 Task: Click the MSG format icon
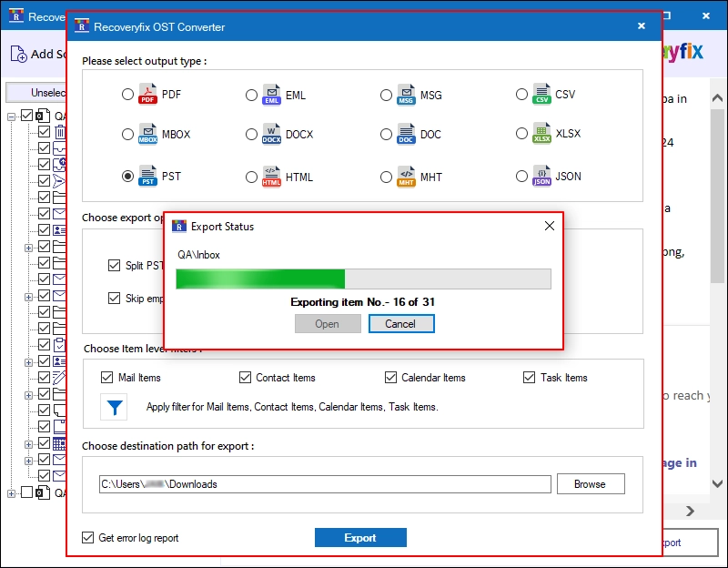click(x=406, y=95)
